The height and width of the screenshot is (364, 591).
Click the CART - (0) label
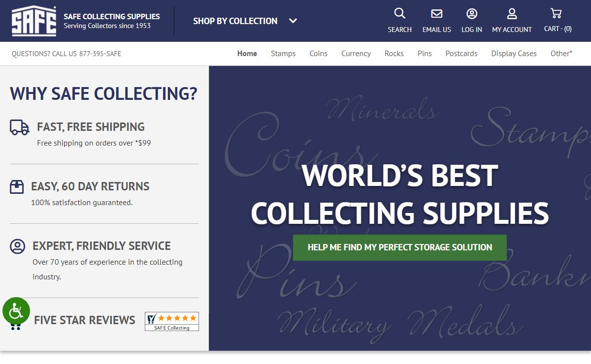point(558,29)
